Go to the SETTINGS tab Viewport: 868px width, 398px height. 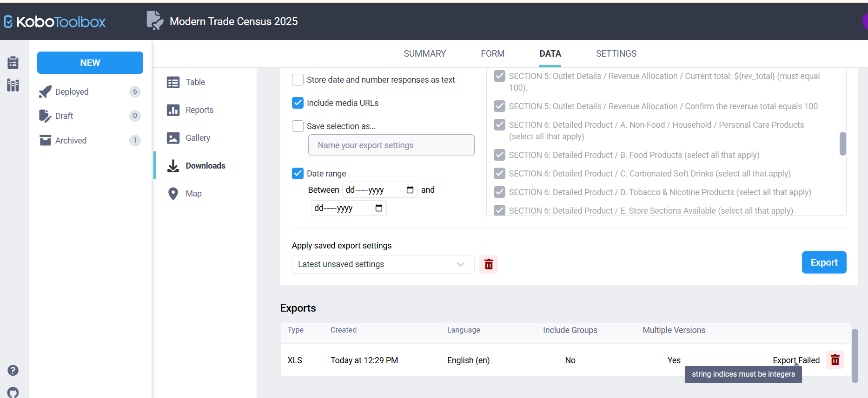click(x=616, y=54)
